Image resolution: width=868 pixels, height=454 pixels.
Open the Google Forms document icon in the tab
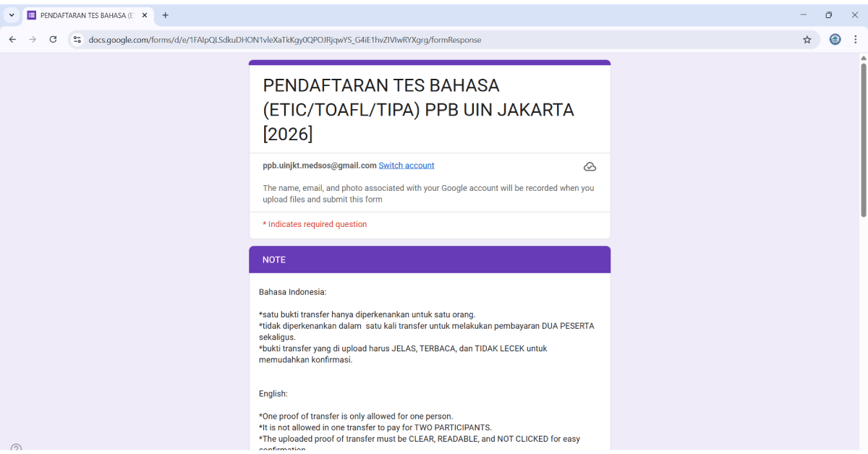30,14
